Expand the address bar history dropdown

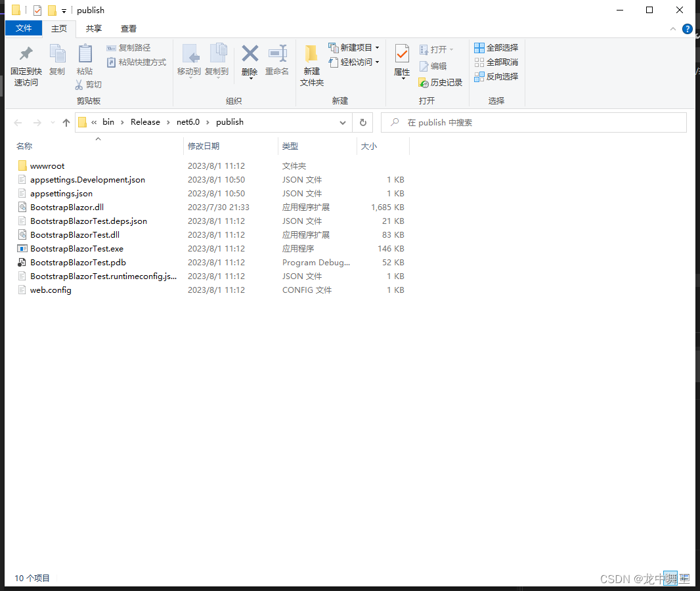coord(342,123)
